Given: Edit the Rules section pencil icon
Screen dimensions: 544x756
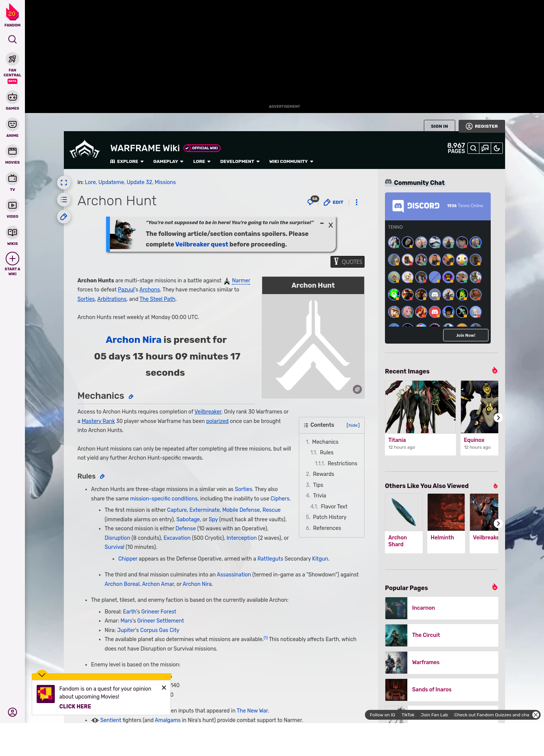Looking at the screenshot, I should [x=102, y=477].
